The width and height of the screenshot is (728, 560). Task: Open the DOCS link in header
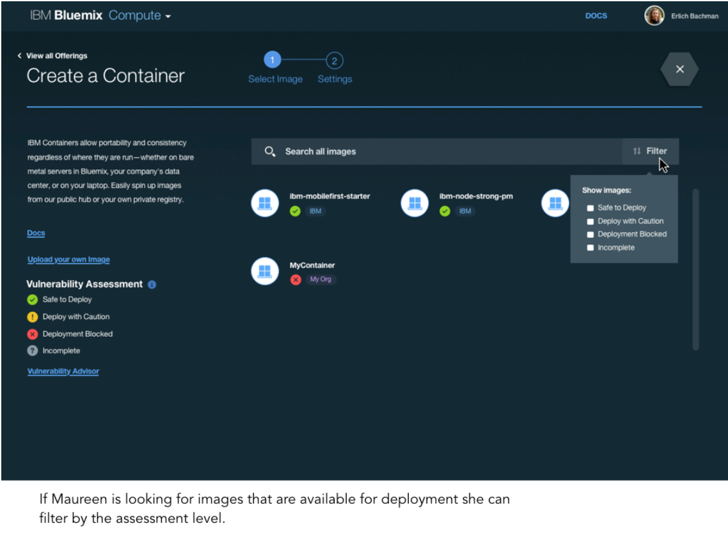pyautogui.click(x=596, y=16)
